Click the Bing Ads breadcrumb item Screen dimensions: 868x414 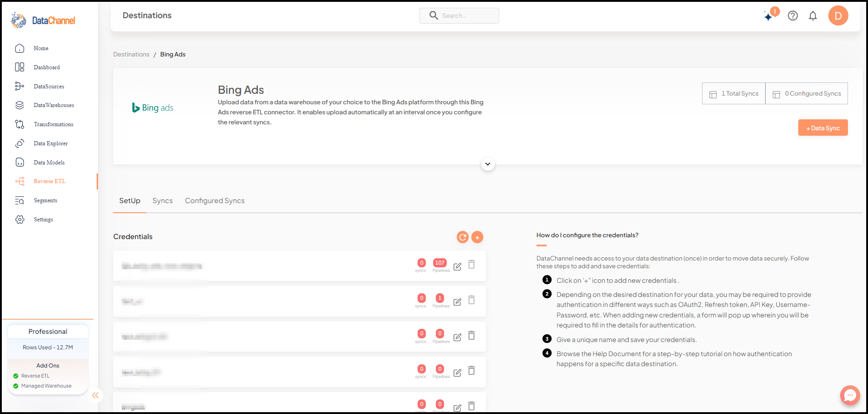pos(173,54)
